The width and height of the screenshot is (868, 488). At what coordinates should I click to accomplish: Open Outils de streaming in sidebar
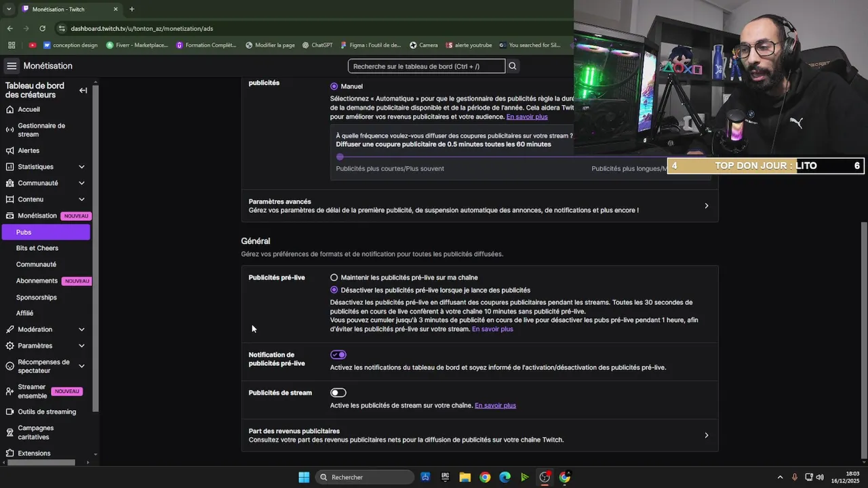click(45, 411)
